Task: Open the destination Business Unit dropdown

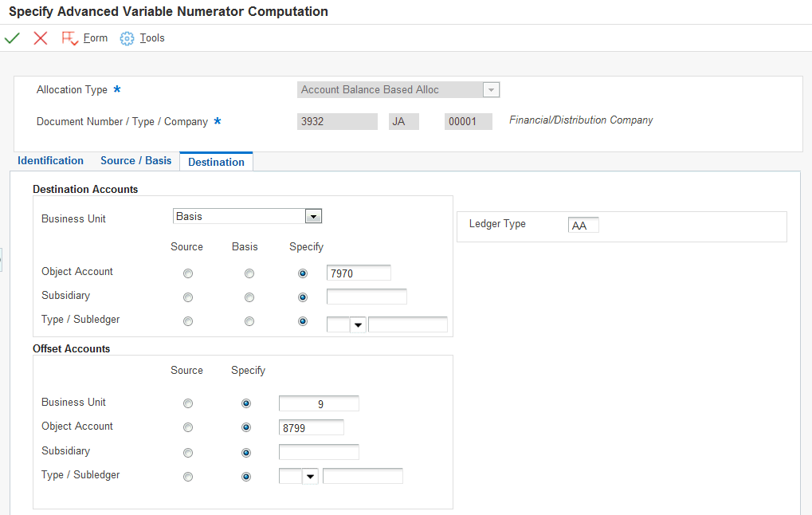Action: (314, 217)
